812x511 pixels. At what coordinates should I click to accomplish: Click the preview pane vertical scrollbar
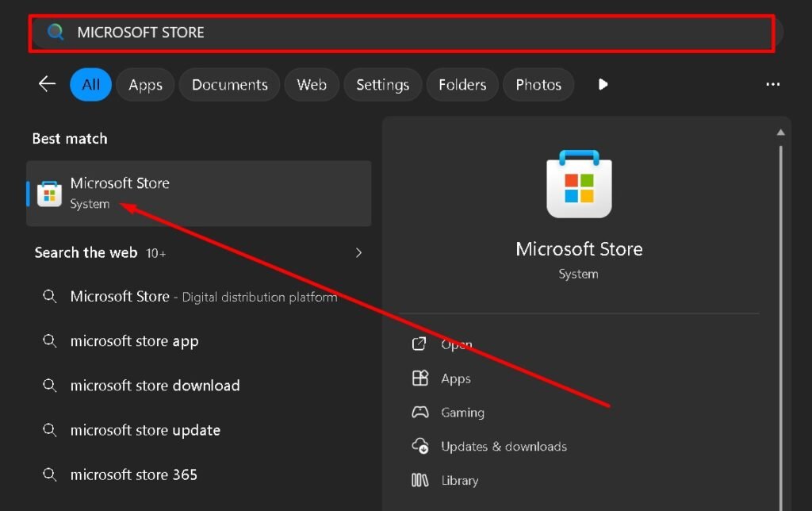(x=780, y=326)
